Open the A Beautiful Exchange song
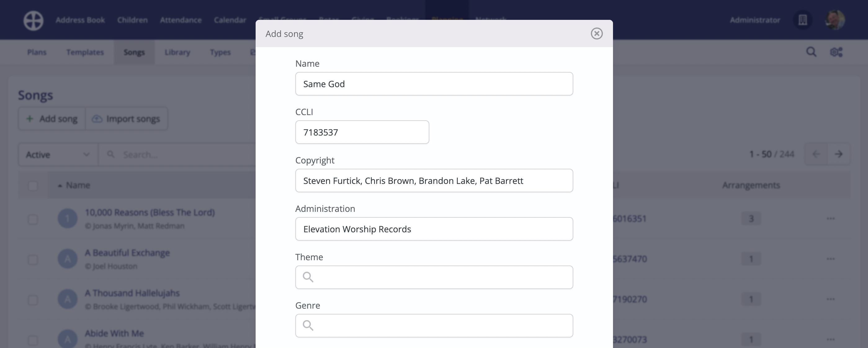868x348 pixels. [x=127, y=253]
